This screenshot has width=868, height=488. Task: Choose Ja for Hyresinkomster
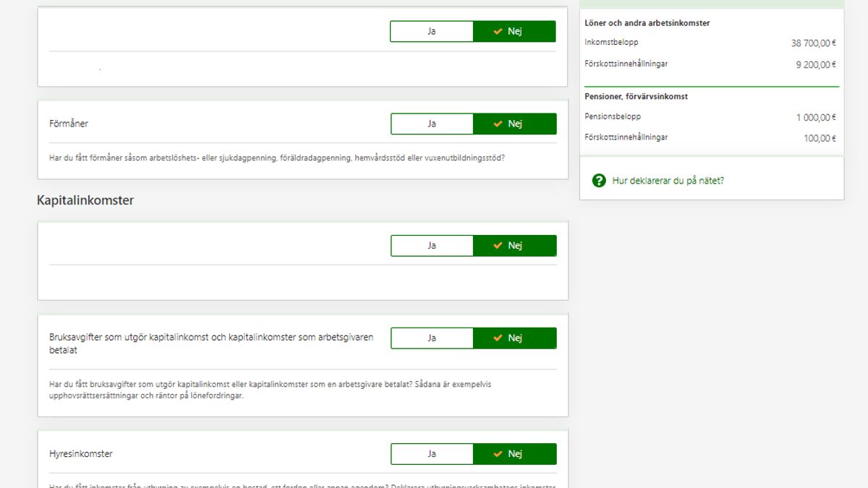pyautogui.click(x=432, y=454)
